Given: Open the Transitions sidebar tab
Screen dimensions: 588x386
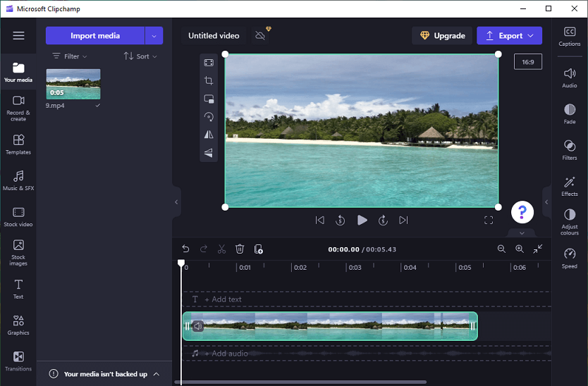Looking at the screenshot, I should point(18,361).
